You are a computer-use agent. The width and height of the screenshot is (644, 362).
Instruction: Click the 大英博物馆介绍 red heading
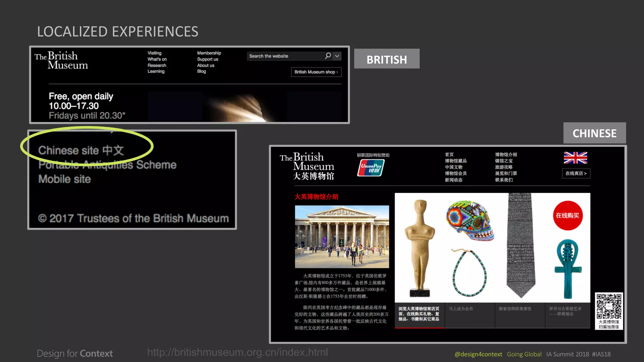click(316, 197)
